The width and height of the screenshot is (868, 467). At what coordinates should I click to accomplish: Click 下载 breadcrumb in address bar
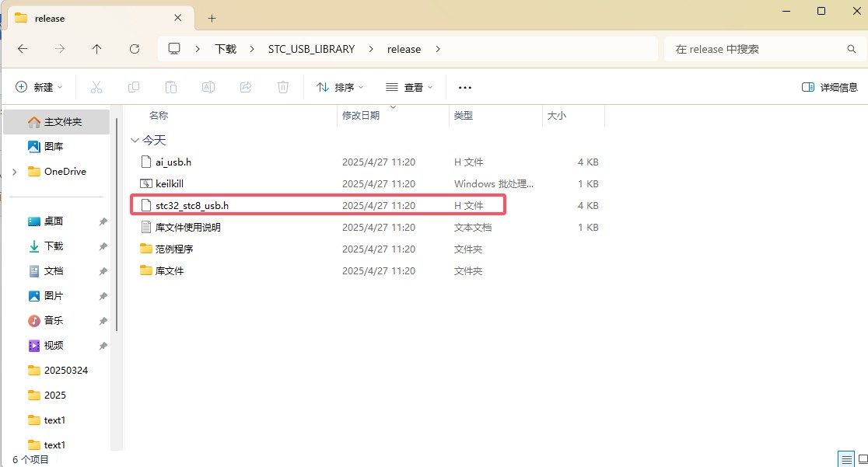[x=226, y=49]
